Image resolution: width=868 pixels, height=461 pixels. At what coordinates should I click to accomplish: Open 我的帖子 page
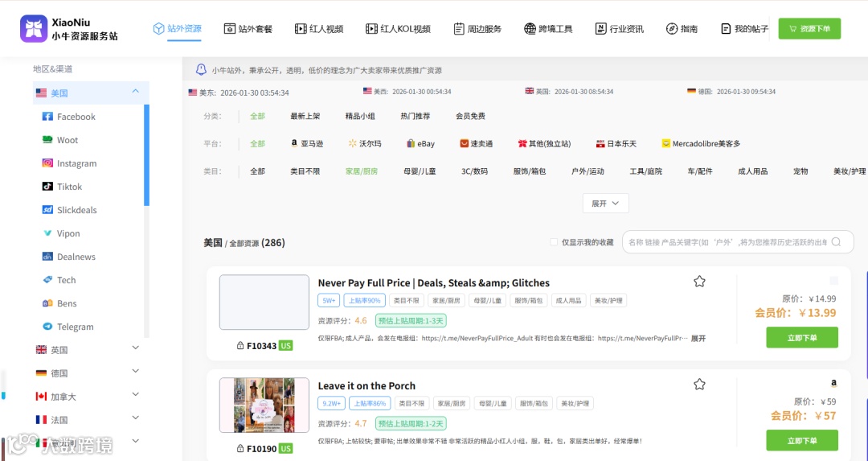pyautogui.click(x=744, y=28)
